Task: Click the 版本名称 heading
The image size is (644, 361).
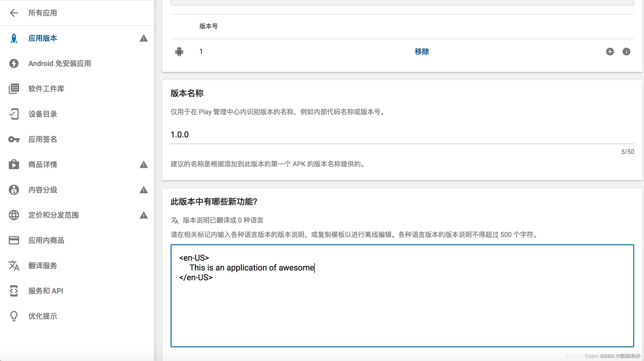Action: (x=187, y=93)
